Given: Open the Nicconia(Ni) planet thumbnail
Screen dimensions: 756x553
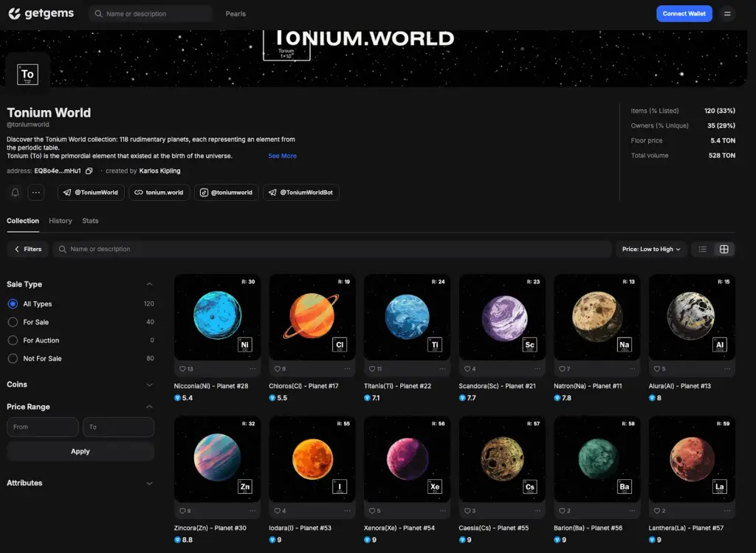Looking at the screenshot, I should point(218,317).
